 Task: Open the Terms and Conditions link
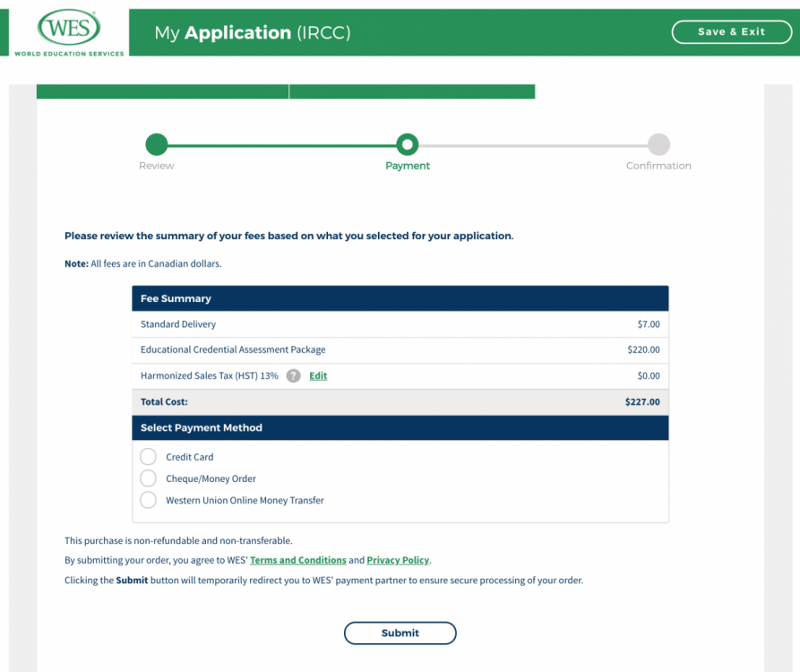click(297, 560)
